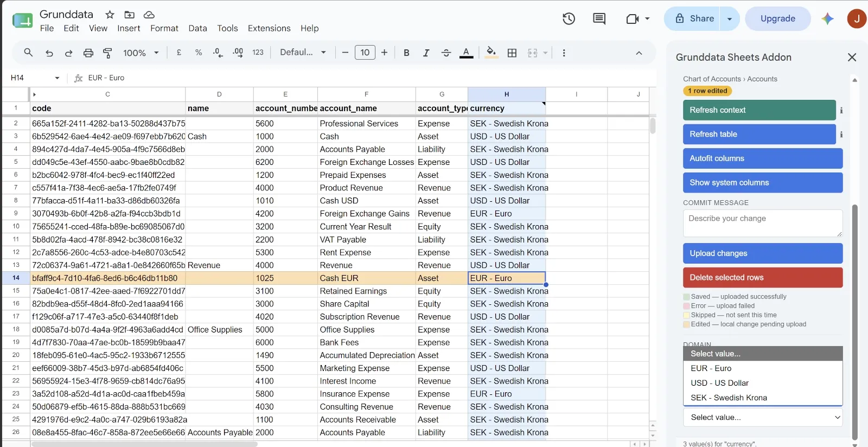The height and width of the screenshot is (447, 868).
Task: Open the font family dropdown
Action: [303, 53]
